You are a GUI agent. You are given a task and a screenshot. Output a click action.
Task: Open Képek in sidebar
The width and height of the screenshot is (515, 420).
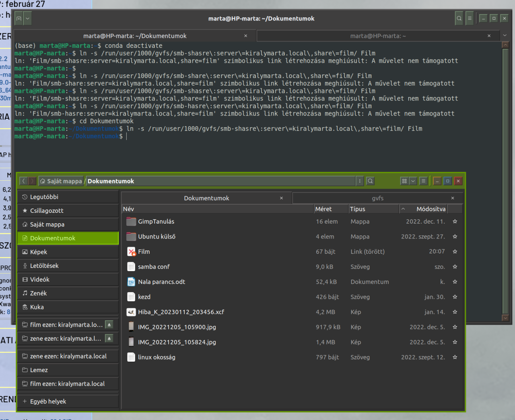click(x=68, y=252)
